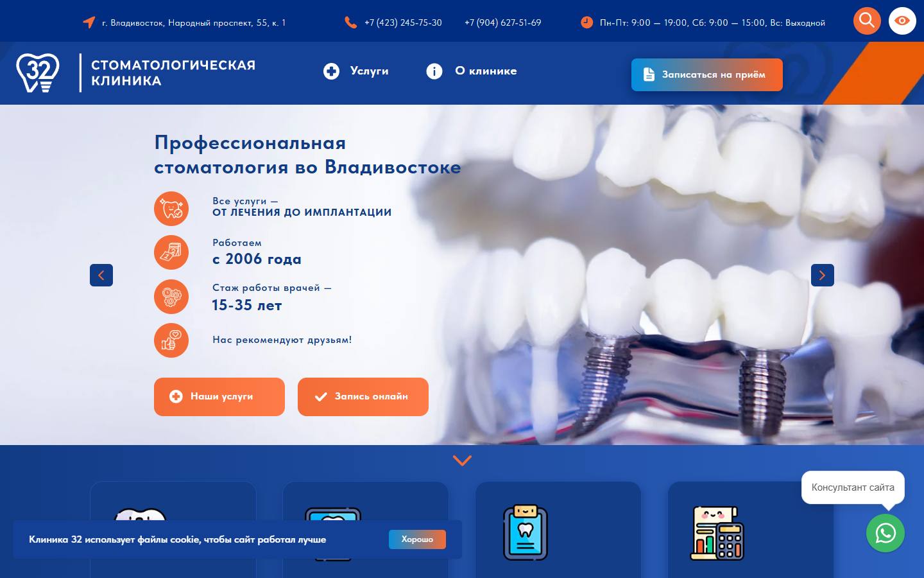This screenshot has height=578, width=924.
Task: Toggle the accessibility eye view mode
Action: coord(902,21)
